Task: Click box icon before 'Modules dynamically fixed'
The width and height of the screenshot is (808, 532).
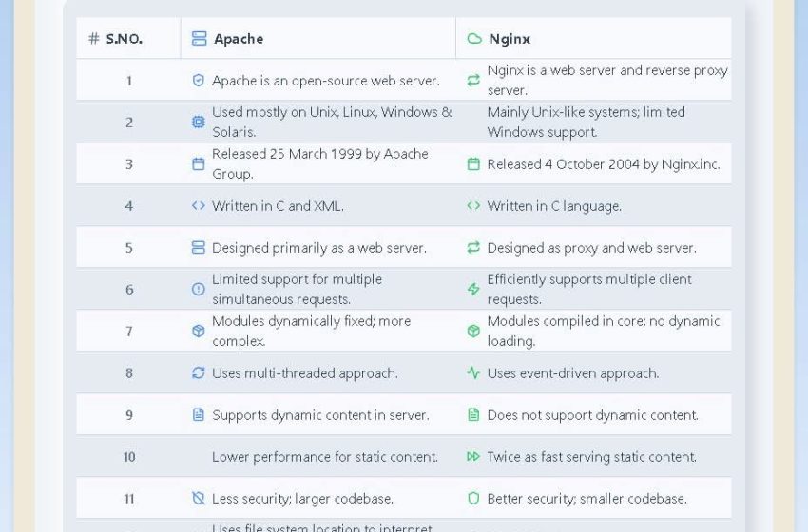Action: click(x=199, y=332)
